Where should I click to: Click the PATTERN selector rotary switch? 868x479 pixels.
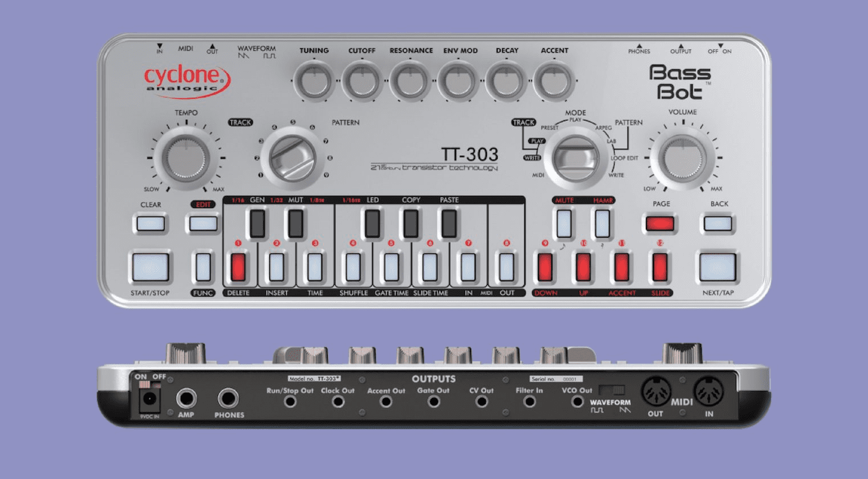click(292, 159)
